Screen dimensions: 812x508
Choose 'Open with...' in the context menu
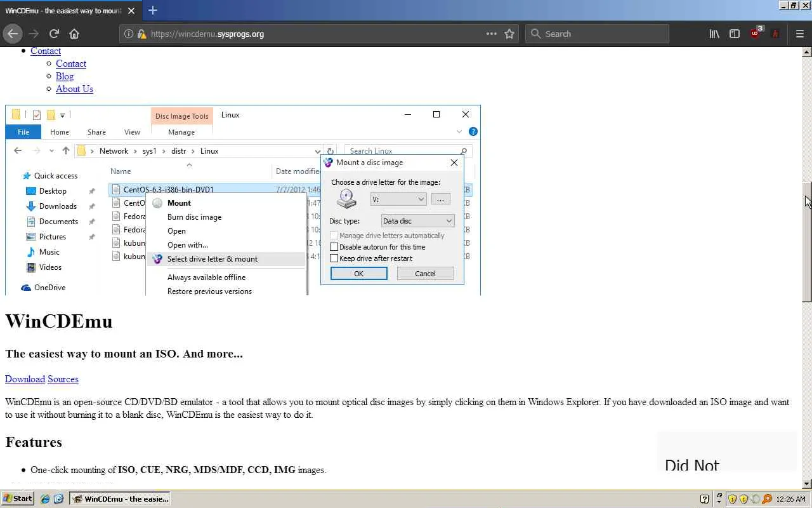(x=188, y=245)
